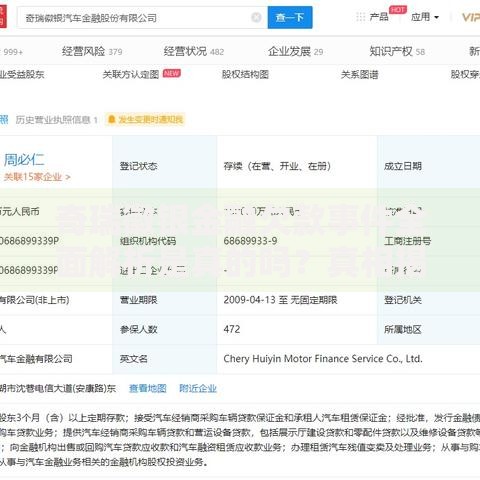Select 2009-04-13 至 无固定期限 text
This screenshot has width=480, height=480.
click(280, 300)
